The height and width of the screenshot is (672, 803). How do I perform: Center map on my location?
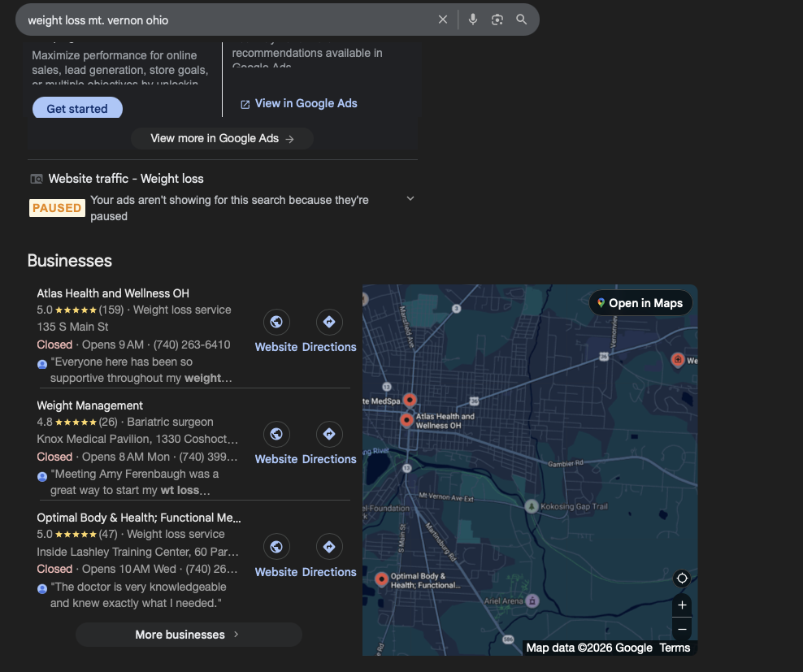point(682,579)
